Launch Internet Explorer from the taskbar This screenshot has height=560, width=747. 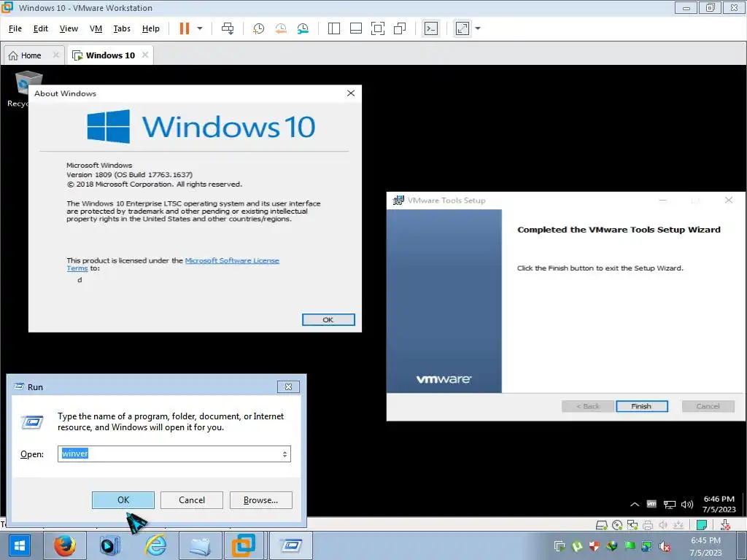[155, 545]
